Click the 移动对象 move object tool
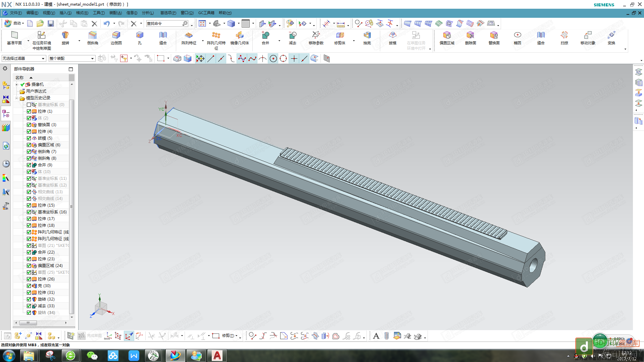644x362 pixels. tap(588, 38)
